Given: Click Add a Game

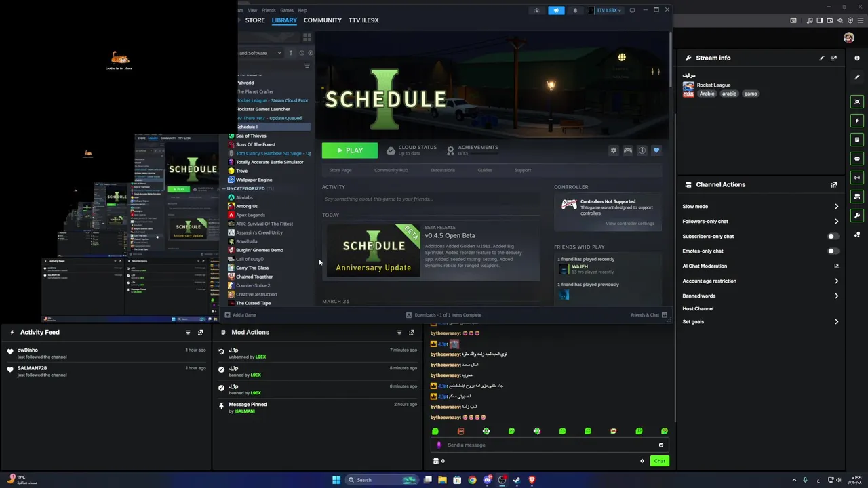Looking at the screenshot, I should point(241,315).
